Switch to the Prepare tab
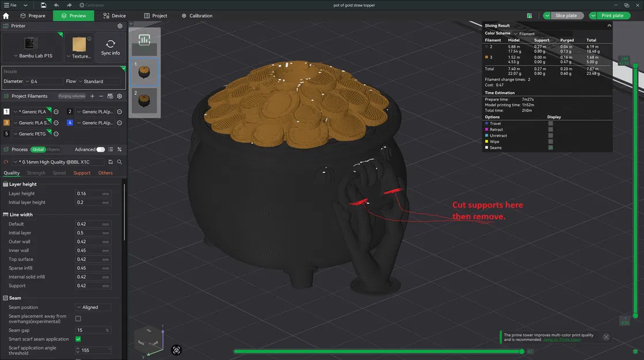Screen dimensions: 644x360 (x=33, y=16)
